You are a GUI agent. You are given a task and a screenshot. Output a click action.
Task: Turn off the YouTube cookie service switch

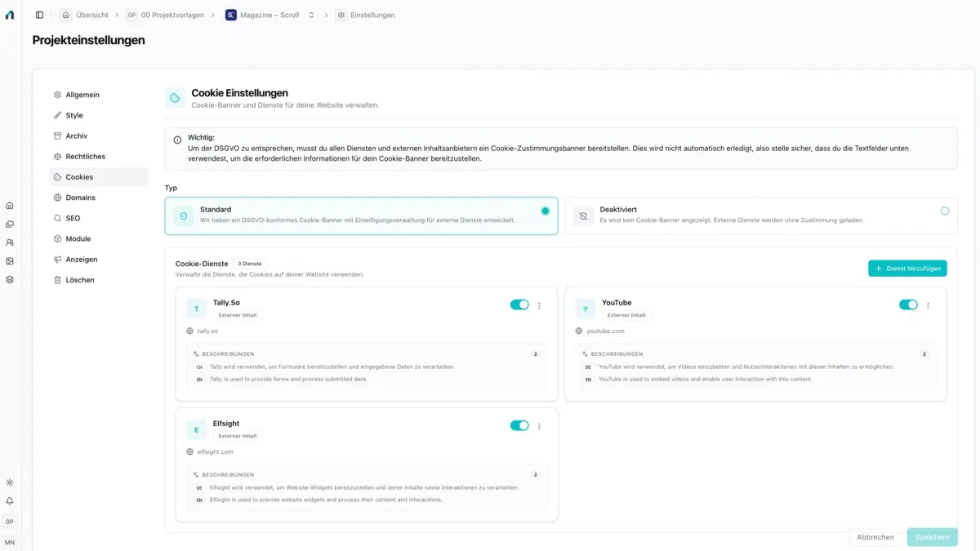(908, 304)
